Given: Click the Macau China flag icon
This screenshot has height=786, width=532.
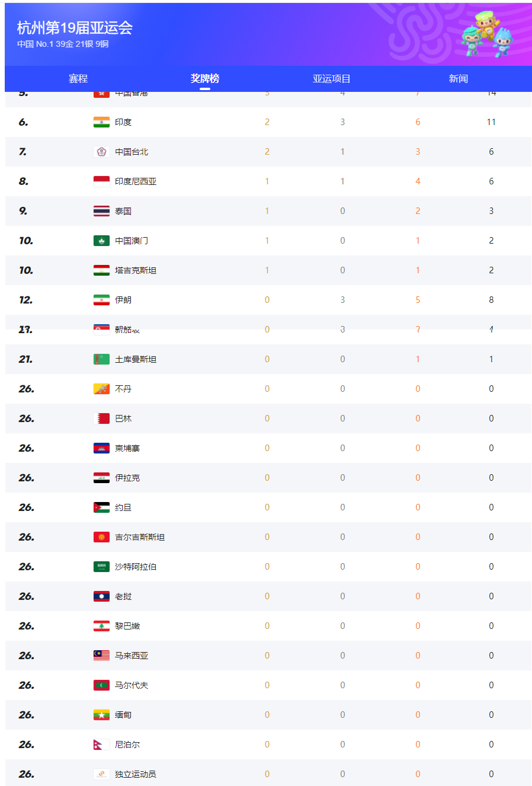Looking at the screenshot, I should (x=101, y=241).
